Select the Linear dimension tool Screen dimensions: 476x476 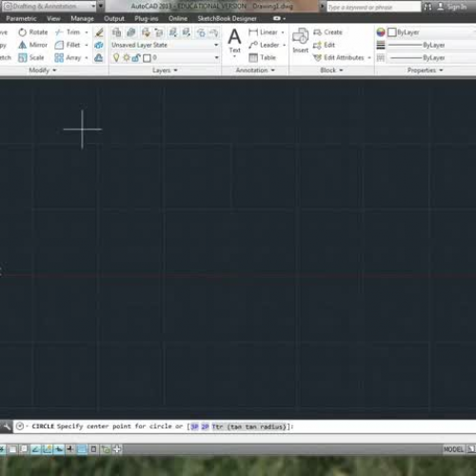coord(263,32)
